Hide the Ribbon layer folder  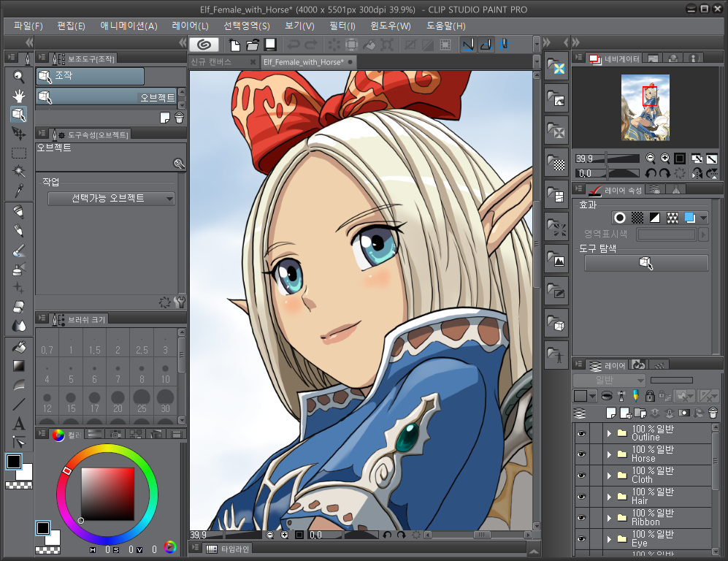(x=581, y=518)
